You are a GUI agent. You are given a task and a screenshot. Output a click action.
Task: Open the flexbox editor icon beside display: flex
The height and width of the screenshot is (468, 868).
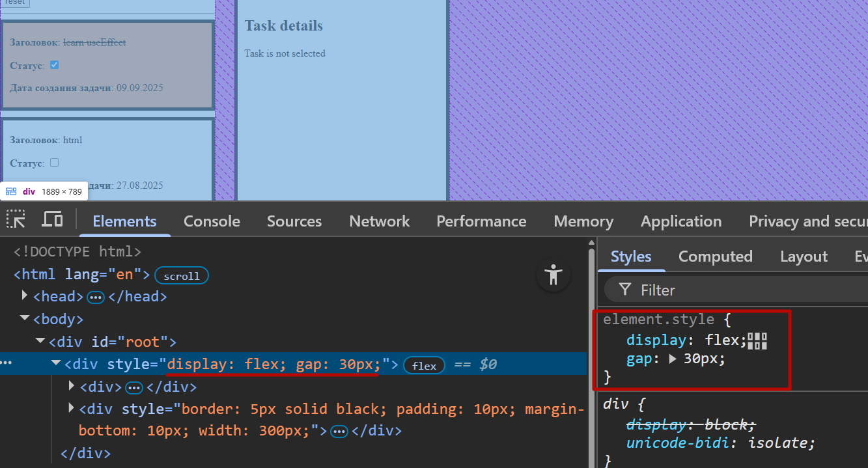coord(757,340)
